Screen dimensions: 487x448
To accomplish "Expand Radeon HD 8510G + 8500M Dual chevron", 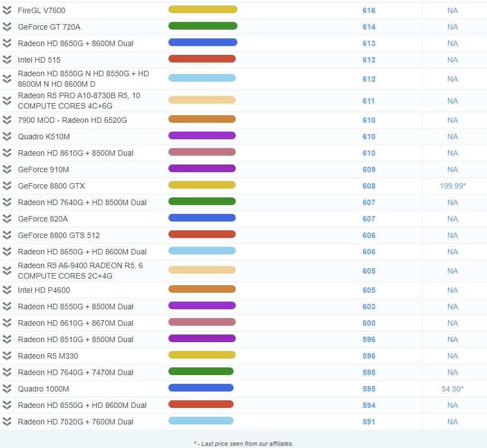I will pos(7,339).
